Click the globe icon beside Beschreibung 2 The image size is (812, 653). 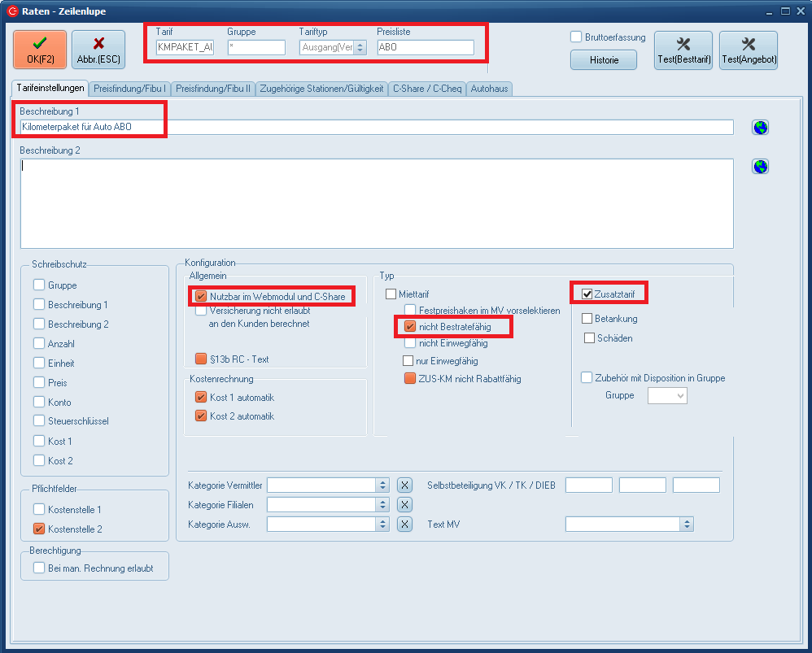(761, 167)
